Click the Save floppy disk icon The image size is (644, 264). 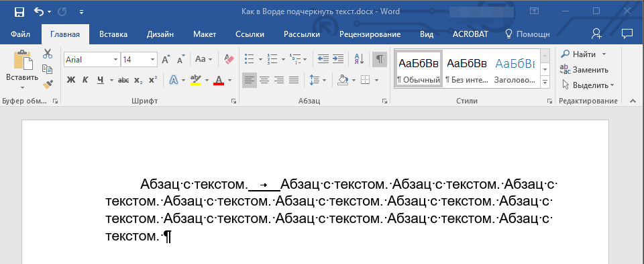tap(19, 12)
